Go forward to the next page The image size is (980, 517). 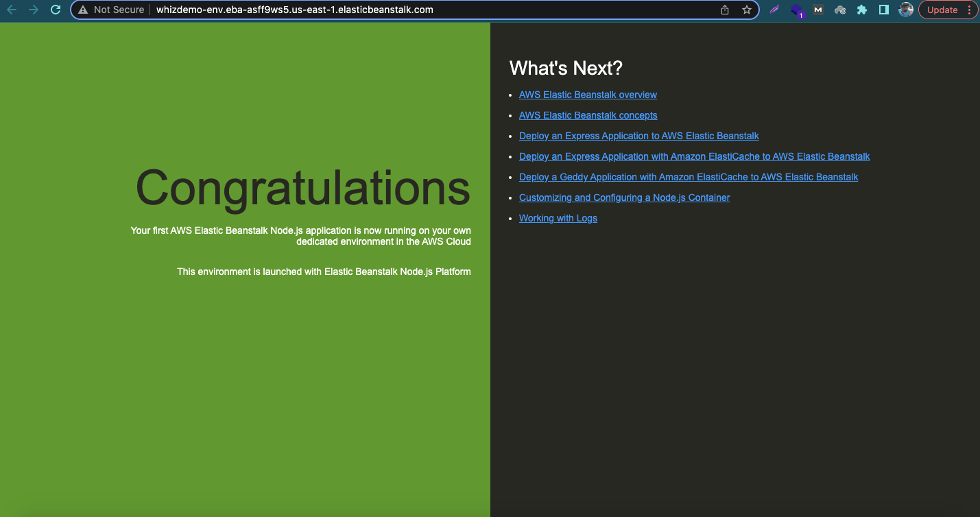click(34, 10)
